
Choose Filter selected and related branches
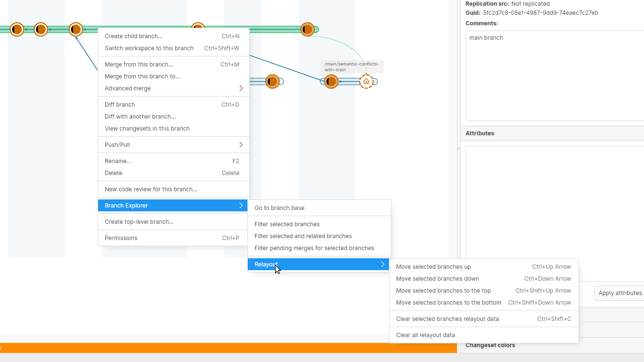(x=303, y=236)
